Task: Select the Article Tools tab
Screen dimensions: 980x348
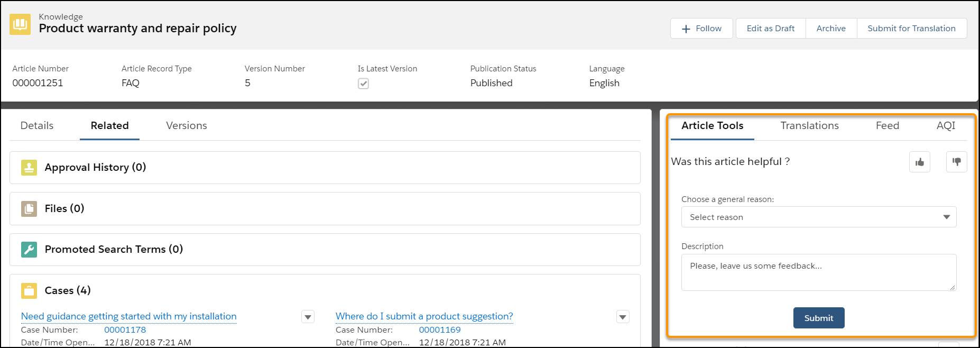Action: click(712, 126)
